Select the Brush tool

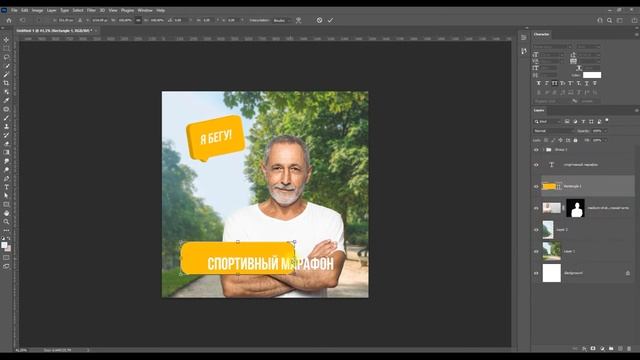(6, 118)
